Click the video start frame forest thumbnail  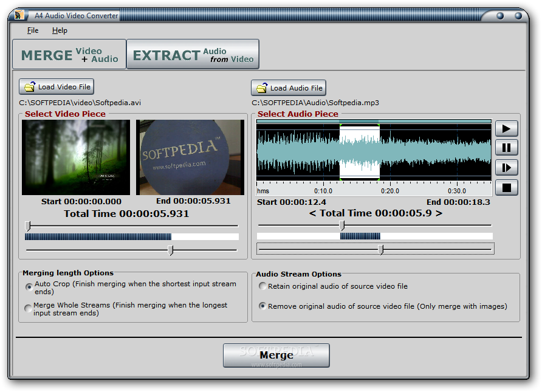pos(76,157)
